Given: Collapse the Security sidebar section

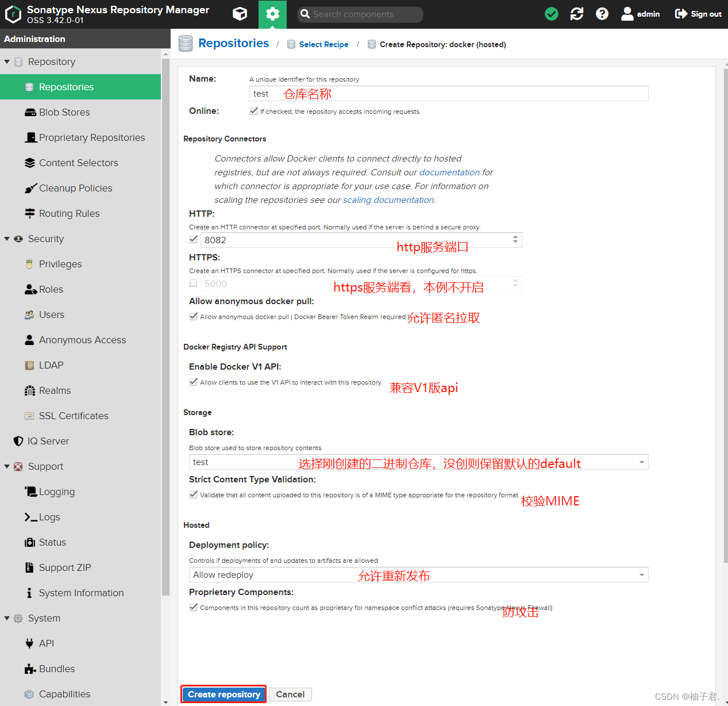Looking at the screenshot, I should pos(7,239).
